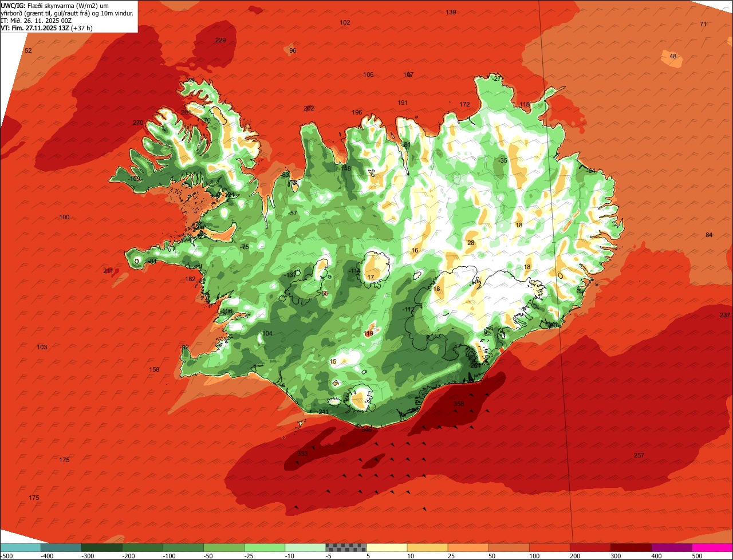Click the flux value 333 on the map
Viewport: 733px width, 560px height.
pos(303,453)
